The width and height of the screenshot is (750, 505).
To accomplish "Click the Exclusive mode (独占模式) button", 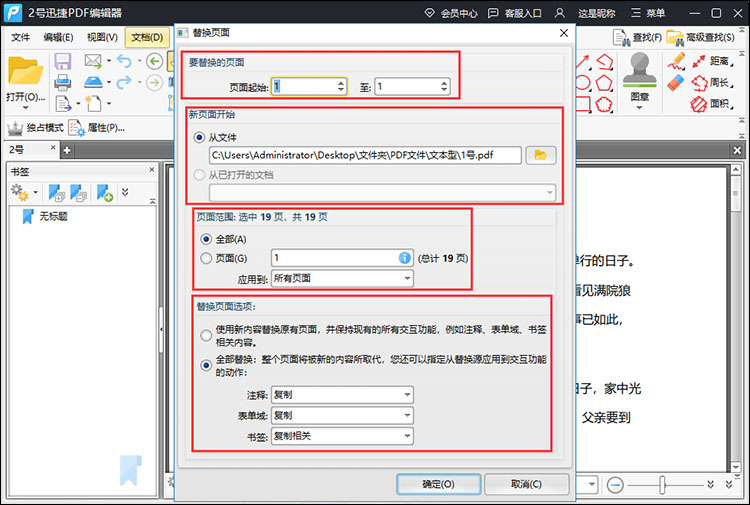I will click(x=35, y=128).
